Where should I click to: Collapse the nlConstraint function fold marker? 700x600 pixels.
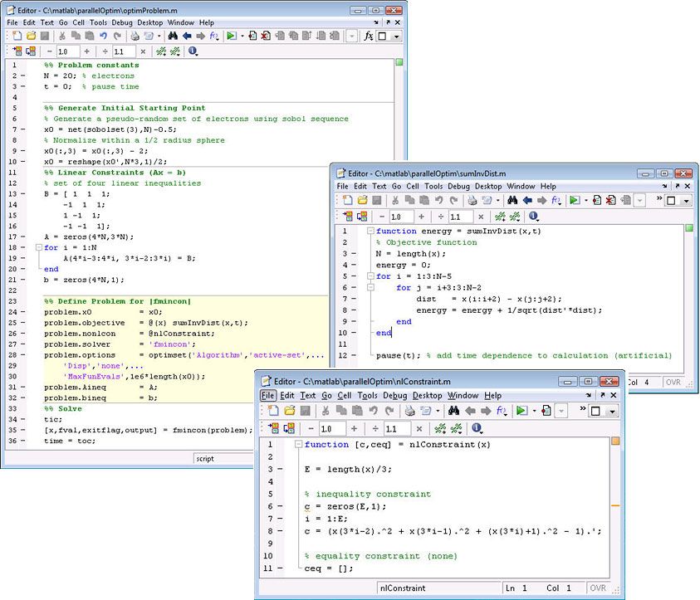tap(297, 445)
